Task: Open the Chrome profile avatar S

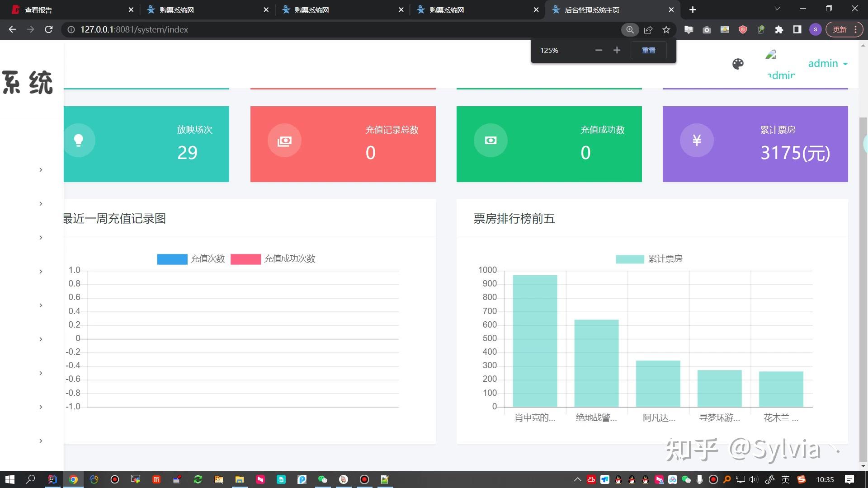Action: [815, 29]
